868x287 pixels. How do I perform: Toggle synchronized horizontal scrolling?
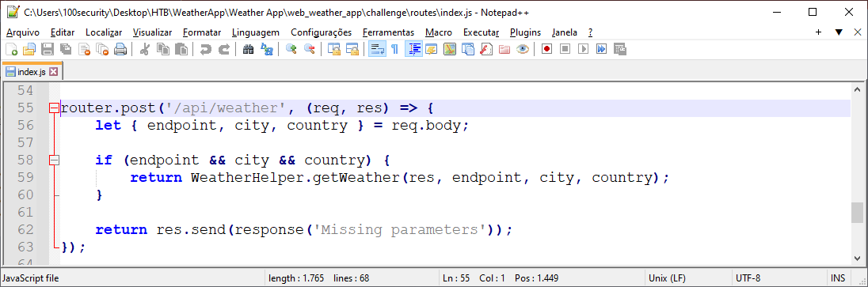tap(352, 49)
